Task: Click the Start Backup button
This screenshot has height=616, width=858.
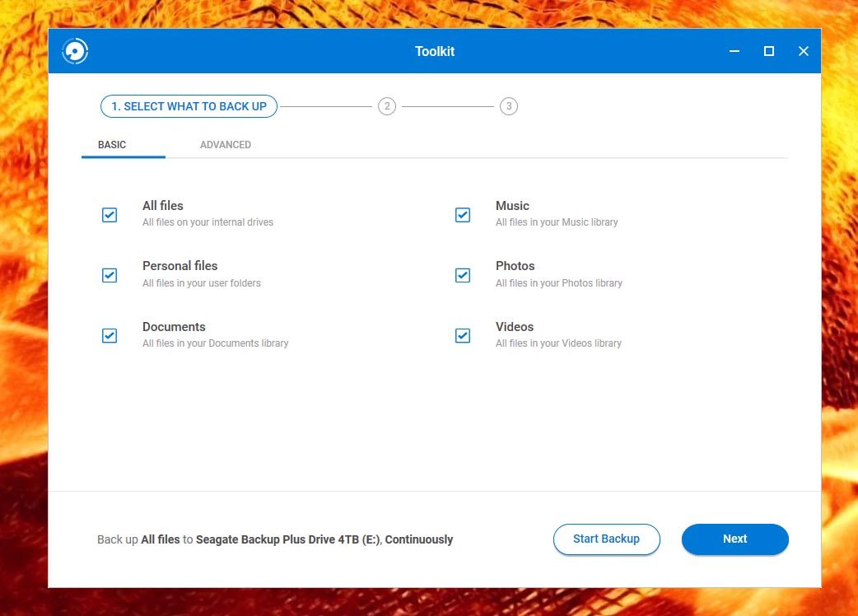Action: [x=606, y=539]
